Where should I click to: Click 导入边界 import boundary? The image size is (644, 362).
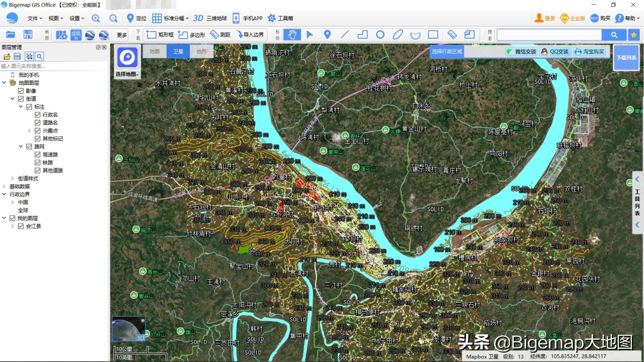coord(250,35)
